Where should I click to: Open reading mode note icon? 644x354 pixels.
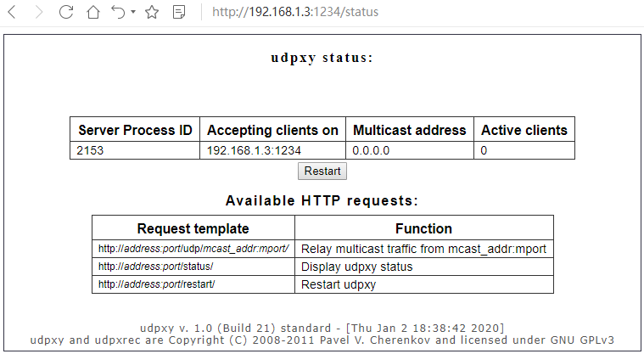(x=179, y=12)
